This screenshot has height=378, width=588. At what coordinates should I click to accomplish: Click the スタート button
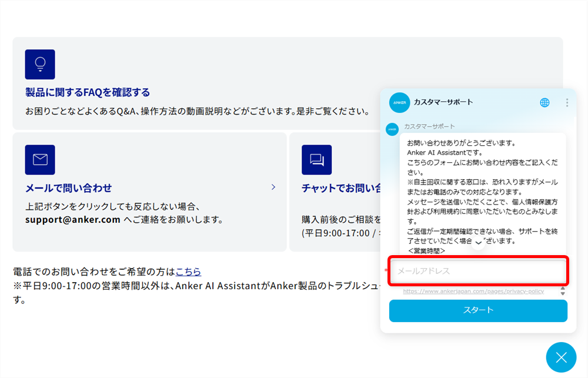point(478,310)
